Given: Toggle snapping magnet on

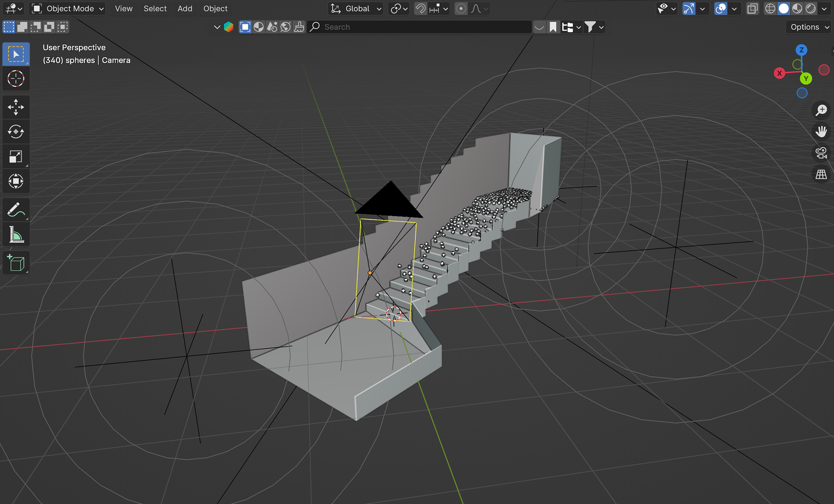Looking at the screenshot, I should (x=420, y=9).
